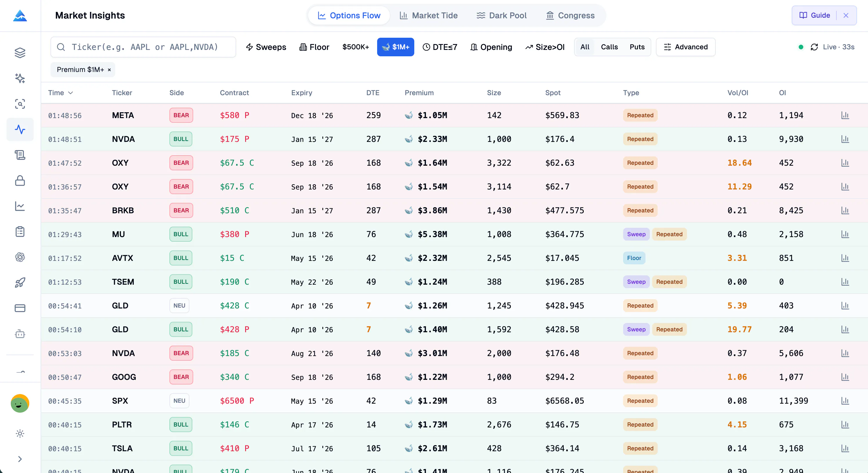This screenshot has width=868, height=473.
Task: Toggle the Size>OI filter
Action: (x=545, y=47)
